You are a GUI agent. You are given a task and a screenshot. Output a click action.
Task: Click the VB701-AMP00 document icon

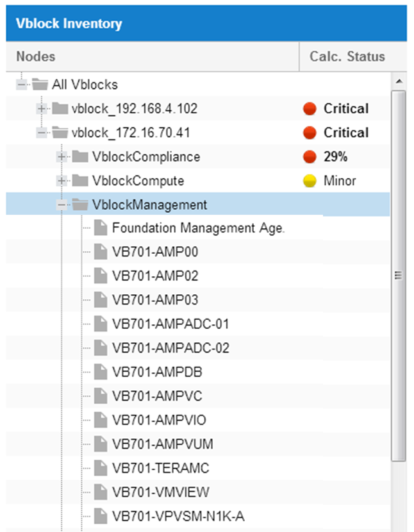[x=101, y=252]
